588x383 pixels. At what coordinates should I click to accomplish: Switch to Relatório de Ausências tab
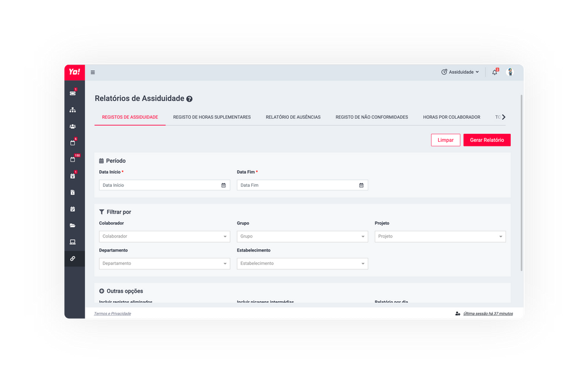[x=293, y=117]
